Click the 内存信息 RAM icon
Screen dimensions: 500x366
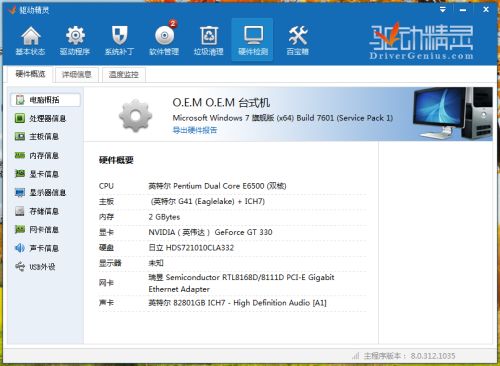click(x=20, y=155)
